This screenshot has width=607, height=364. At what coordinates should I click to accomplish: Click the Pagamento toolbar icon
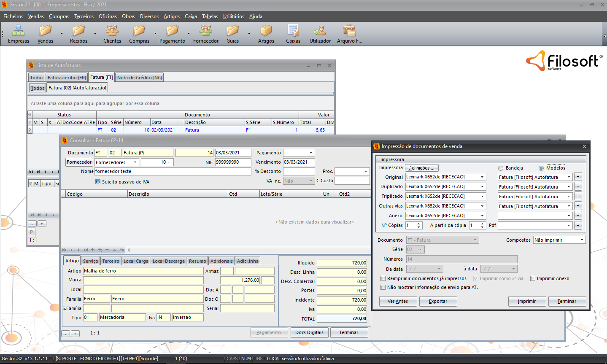172,34
